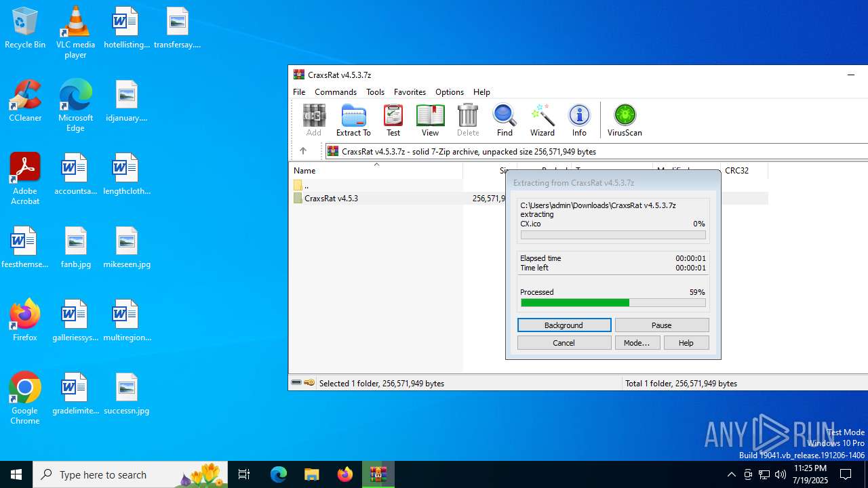This screenshot has width=868, height=488.
Task: Open the Windows Start menu
Action: 16,474
